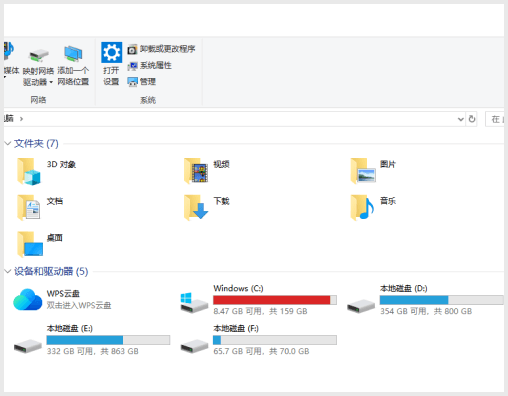Open Map network drive dropdown arrow
This screenshot has width=508, height=396.
coord(51,82)
